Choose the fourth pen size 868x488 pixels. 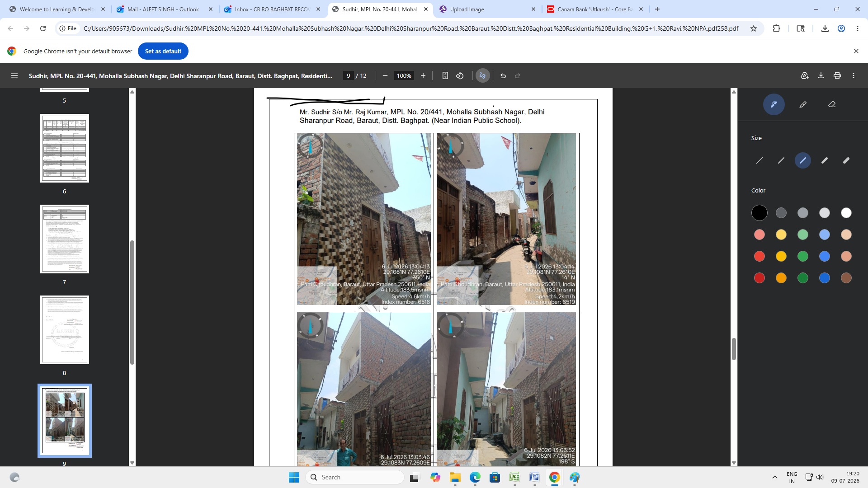[x=825, y=160]
